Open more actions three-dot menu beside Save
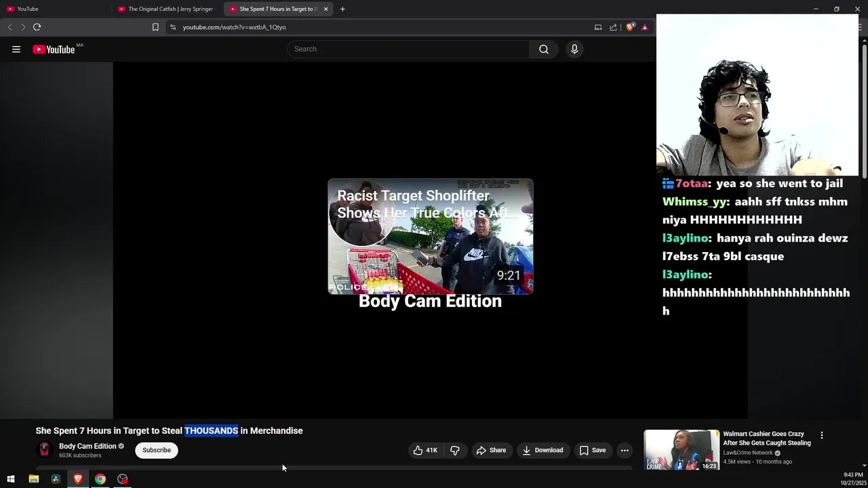 click(x=625, y=450)
